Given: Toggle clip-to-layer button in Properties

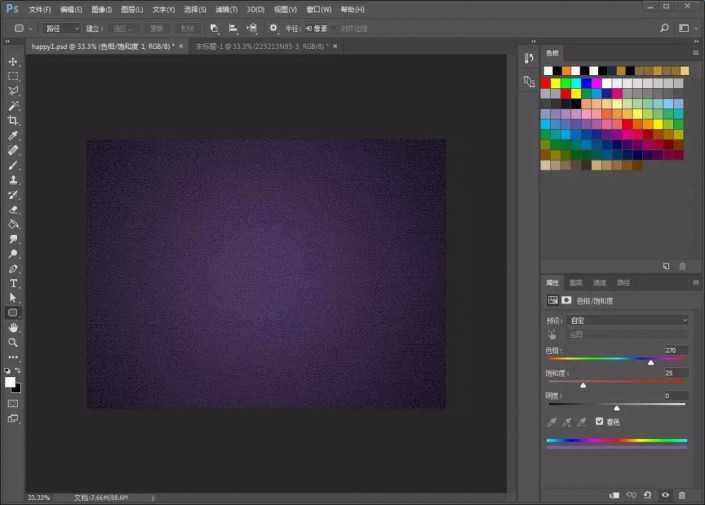Looking at the screenshot, I should click(613, 494).
